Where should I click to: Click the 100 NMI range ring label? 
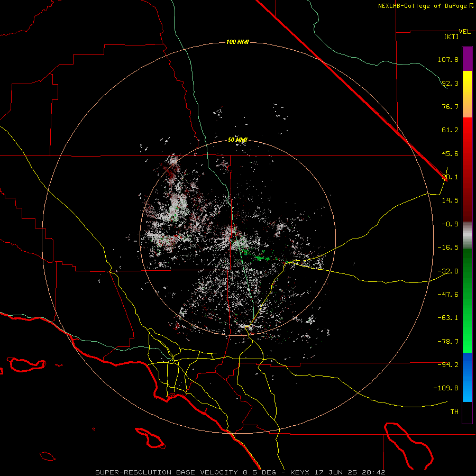point(237,42)
